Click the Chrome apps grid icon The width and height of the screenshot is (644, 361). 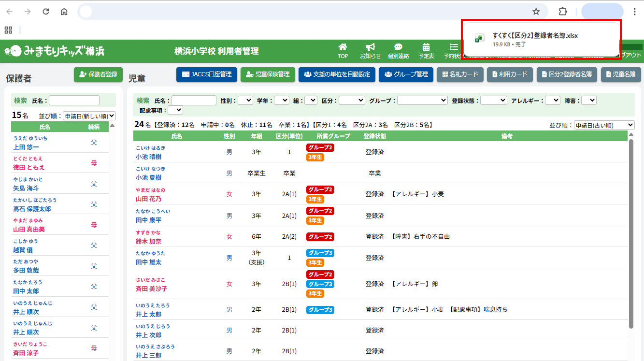8,30
